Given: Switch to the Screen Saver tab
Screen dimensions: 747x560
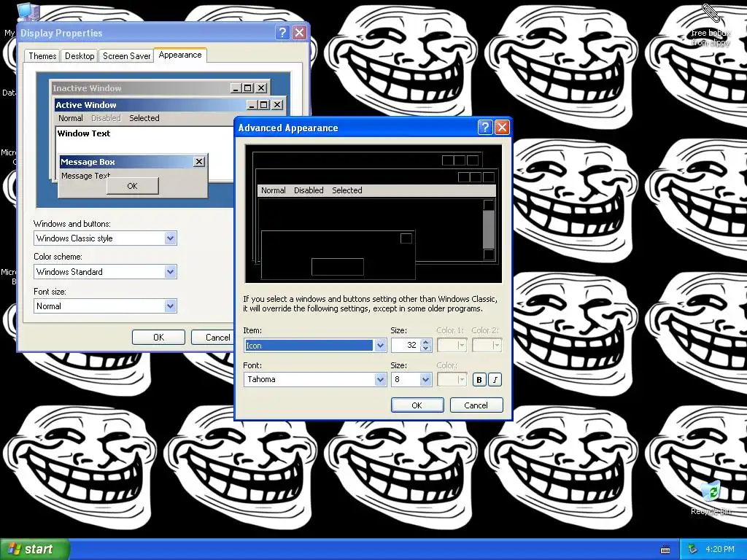Looking at the screenshot, I should coord(126,55).
